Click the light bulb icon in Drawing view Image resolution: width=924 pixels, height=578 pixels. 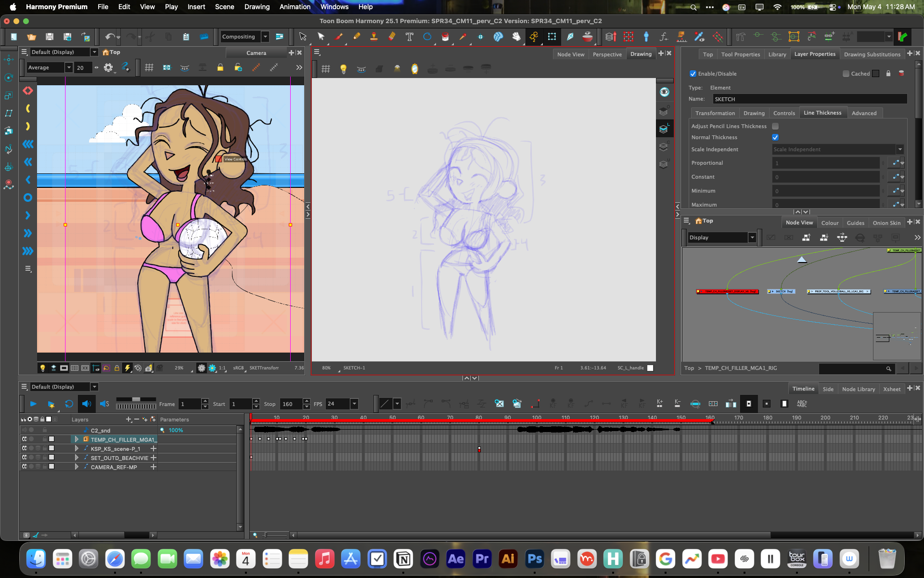coord(343,69)
